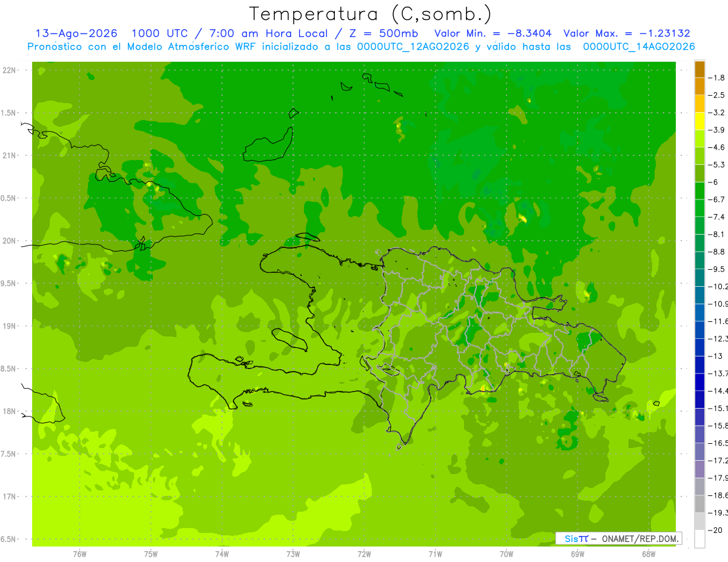Pick the green swatch between -6 and -6.7
The height and width of the screenshot is (562, 728).
(x=699, y=191)
